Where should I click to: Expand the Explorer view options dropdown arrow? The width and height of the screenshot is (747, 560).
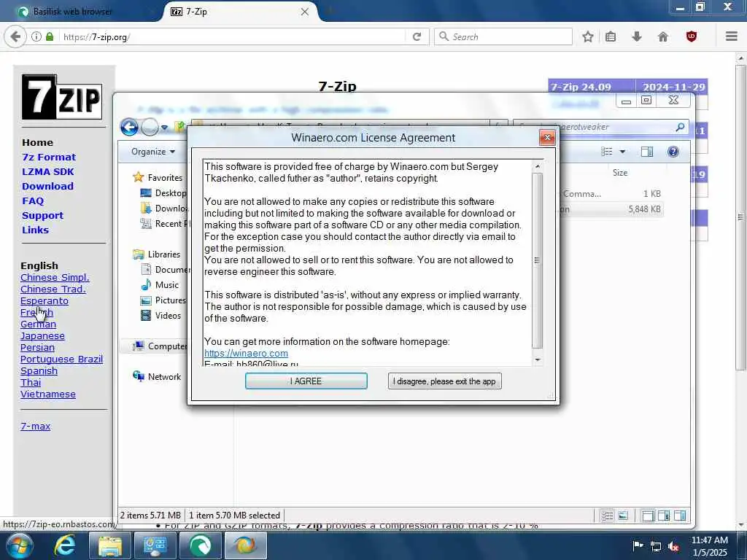click(622, 152)
